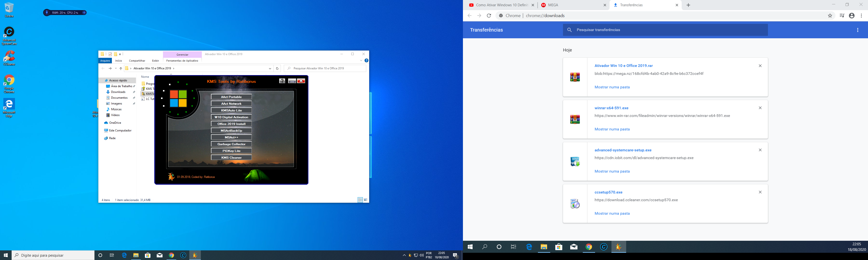Expand the Explorer ribbon with the chevron
Screen dimensions: 868x260
pyautogui.click(x=361, y=60)
